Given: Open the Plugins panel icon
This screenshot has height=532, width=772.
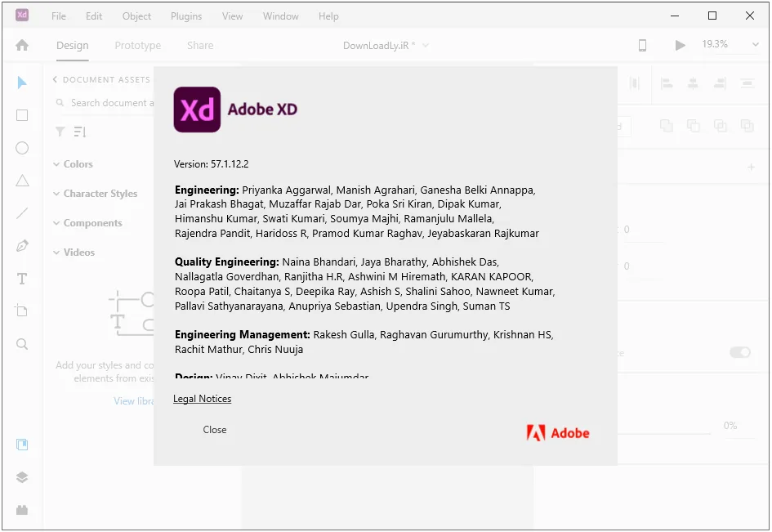Looking at the screenshot, I should (22, 510).
